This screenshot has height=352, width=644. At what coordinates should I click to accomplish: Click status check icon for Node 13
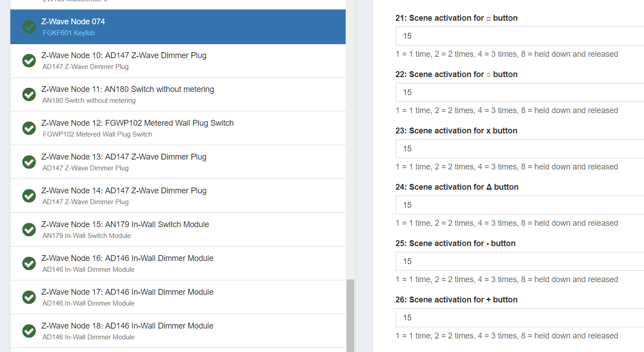click(29, 162)
